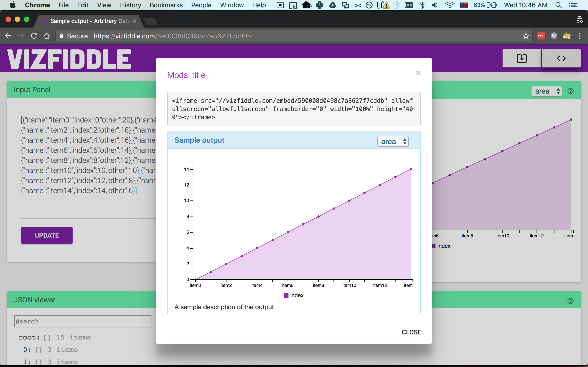
Task: Toggle the index legend swatch in modal
Action: [x=286, y=295]
